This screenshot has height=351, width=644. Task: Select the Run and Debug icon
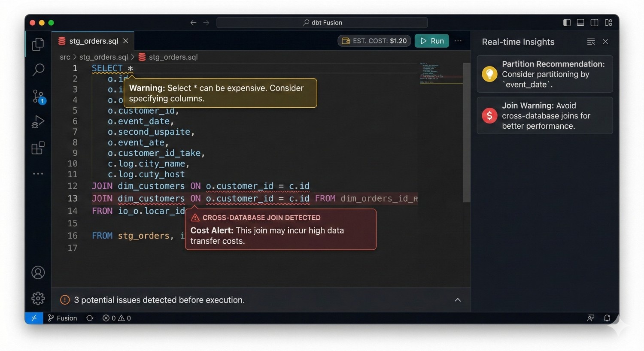(38, 122)
